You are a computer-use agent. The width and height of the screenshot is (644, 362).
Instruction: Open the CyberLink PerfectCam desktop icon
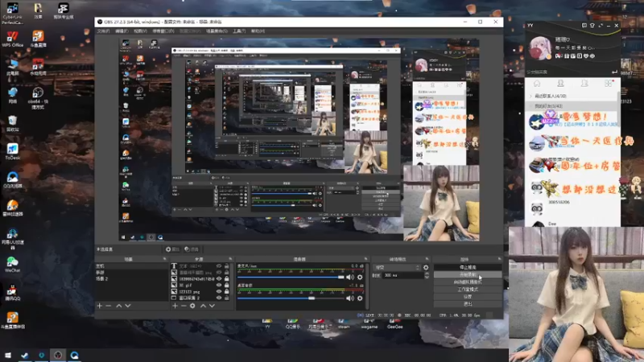point(12,13)
